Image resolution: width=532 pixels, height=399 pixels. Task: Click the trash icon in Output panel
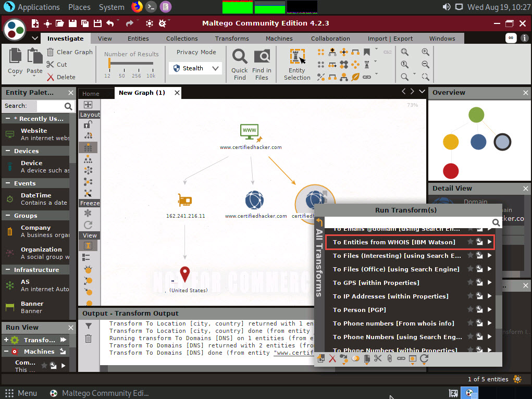(x=88, y=338)
